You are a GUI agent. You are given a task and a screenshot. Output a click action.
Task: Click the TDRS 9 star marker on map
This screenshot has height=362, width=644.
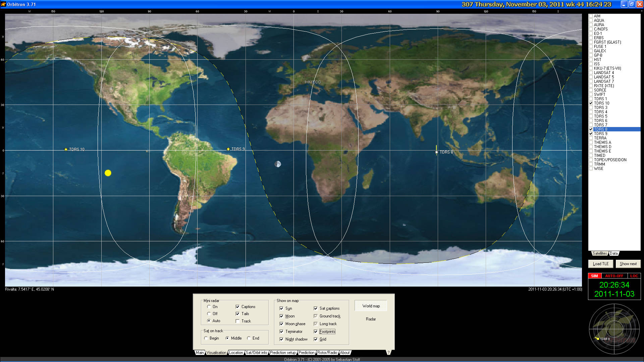[228, 149]
